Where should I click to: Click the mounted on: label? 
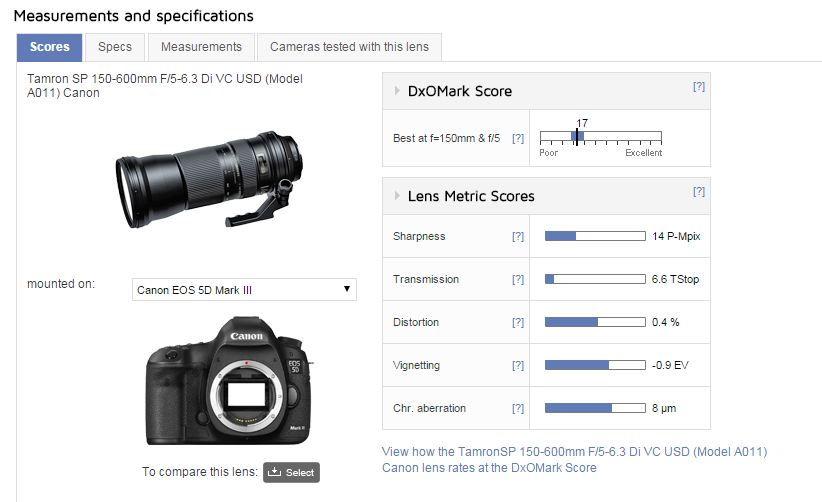(61, 284)
